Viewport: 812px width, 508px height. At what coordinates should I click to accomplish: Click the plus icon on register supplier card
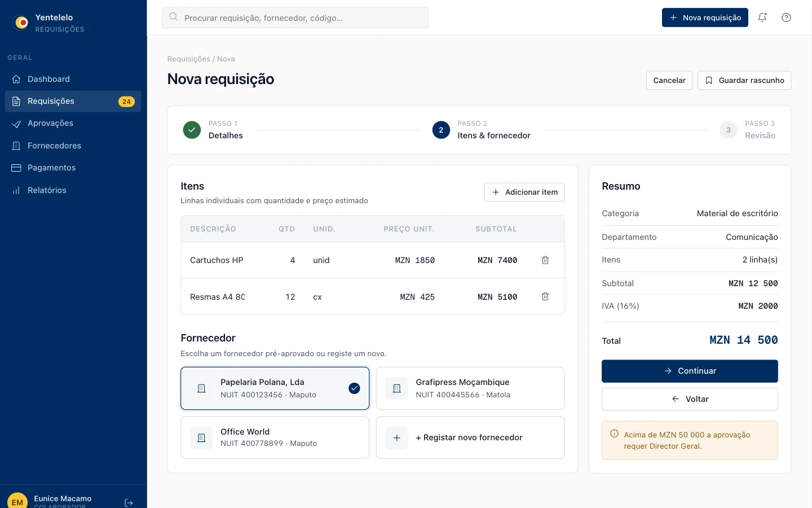397,437
